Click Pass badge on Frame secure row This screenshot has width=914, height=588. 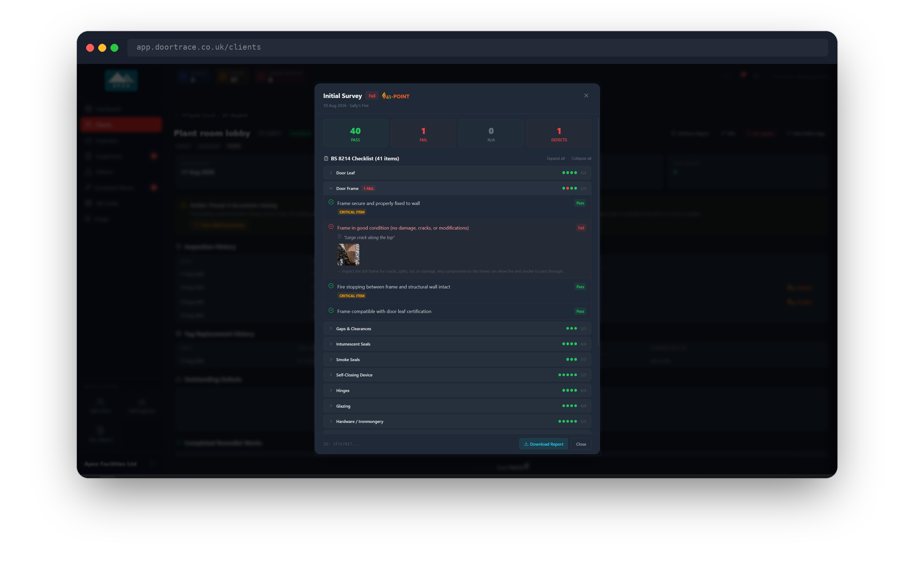pos(580,203)
